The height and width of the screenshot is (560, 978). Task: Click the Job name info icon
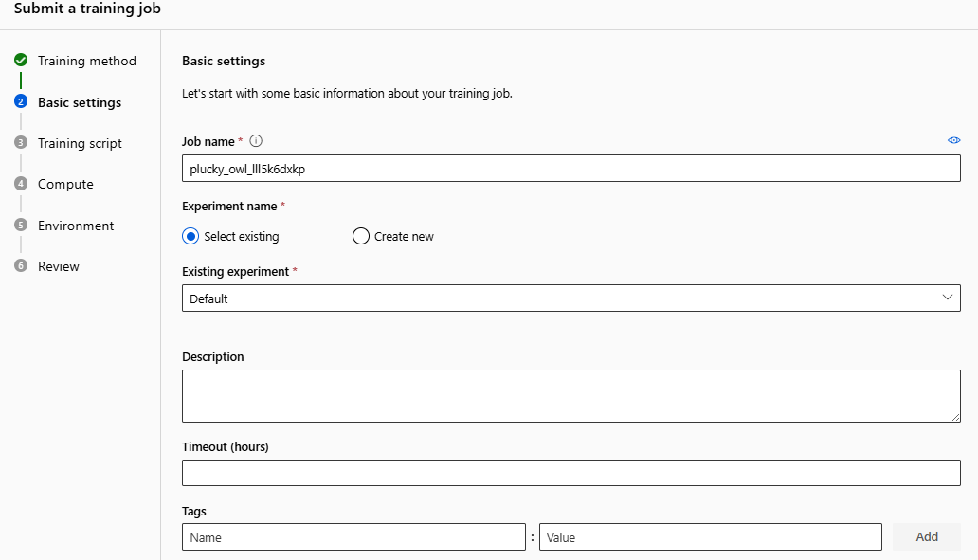point(256,141)
